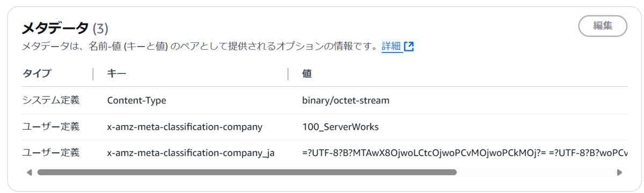
Task: Click the x-amz-meta-classification-company_ja key
Action: point(191,153)
